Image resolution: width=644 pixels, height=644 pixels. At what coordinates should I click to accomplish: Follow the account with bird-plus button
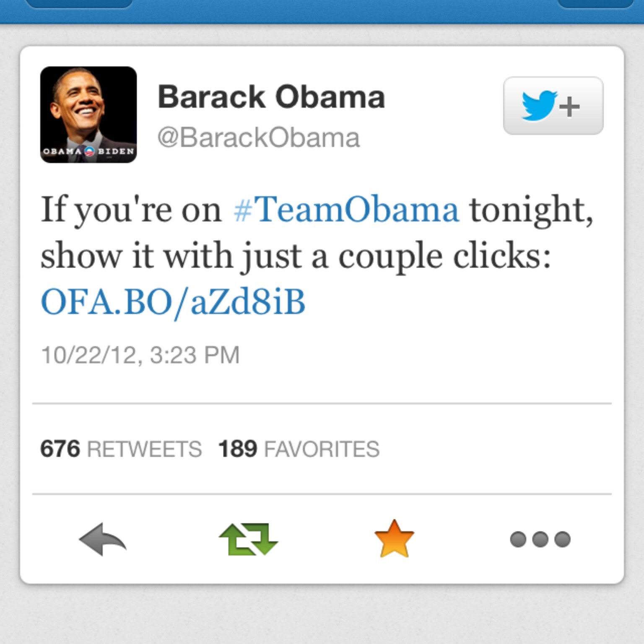[553, 106]
